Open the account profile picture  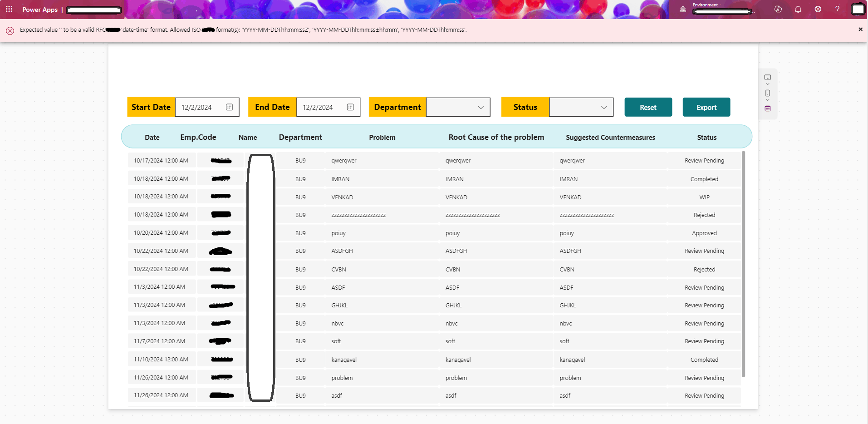858,9
